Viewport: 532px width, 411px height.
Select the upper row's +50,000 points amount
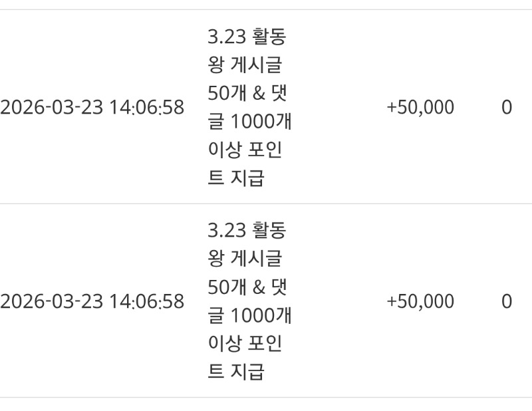click(420, 108)
